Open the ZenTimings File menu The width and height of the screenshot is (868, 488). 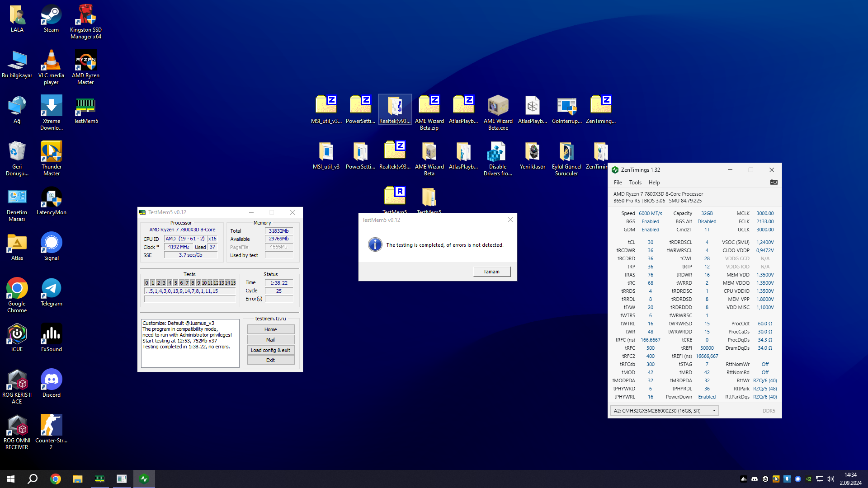tap(618, 183)
